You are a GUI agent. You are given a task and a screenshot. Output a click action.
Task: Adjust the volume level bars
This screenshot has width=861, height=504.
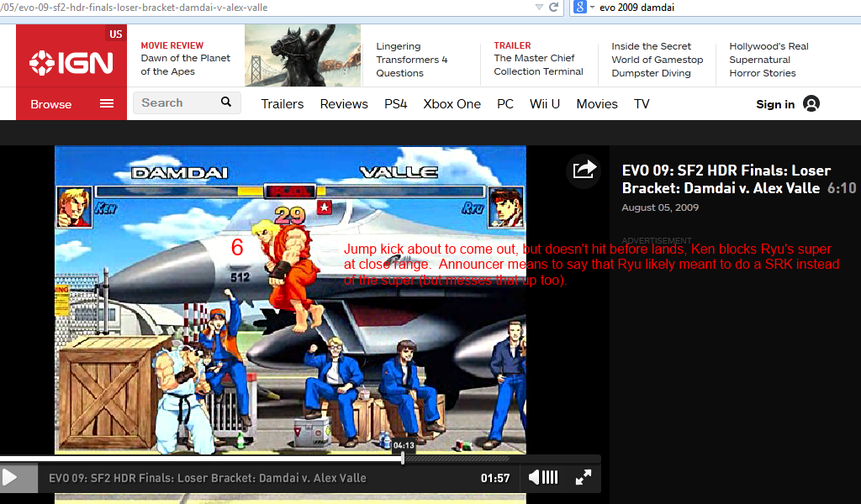(550, 478)
